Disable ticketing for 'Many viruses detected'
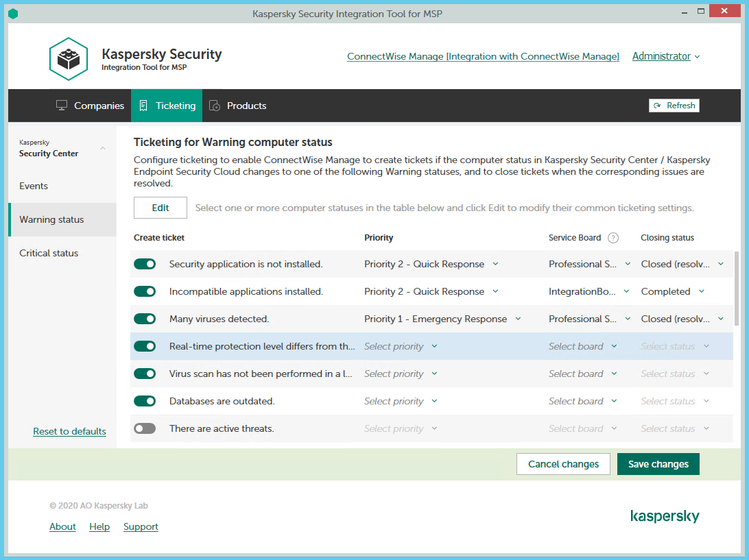 coord(145,319)
